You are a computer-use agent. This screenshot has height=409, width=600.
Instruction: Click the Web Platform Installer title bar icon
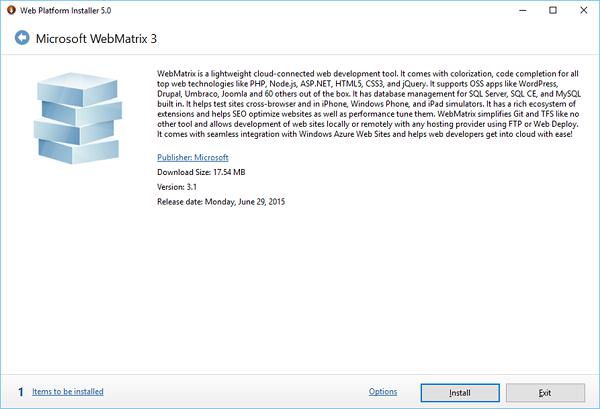(x=11, y=10)
